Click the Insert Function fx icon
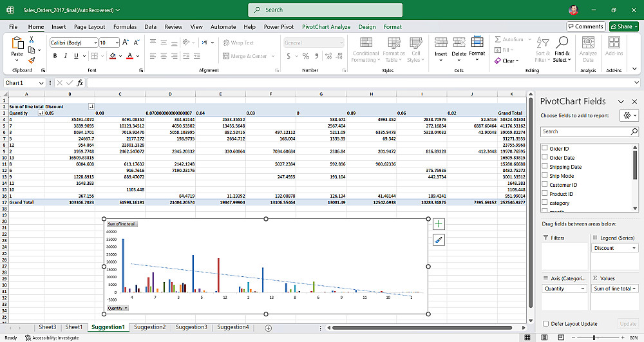Viewport: 644px width, 342px height. click(80, 83)
